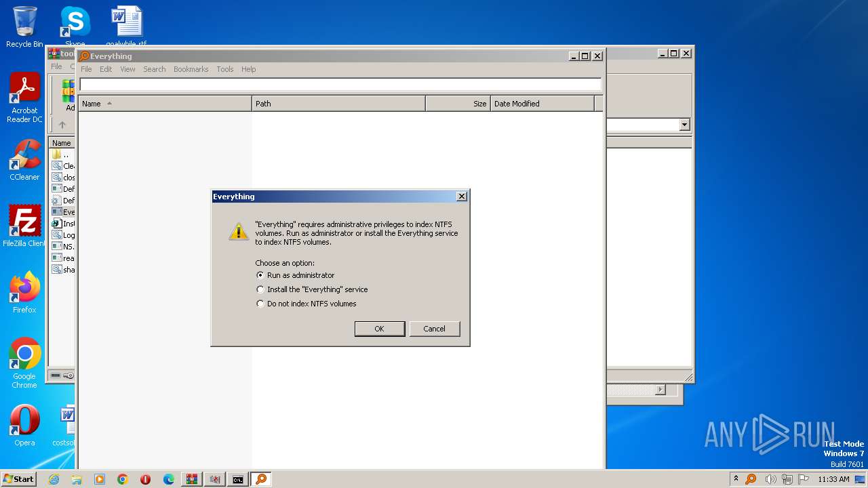Open the Help menu in Everything
Viewport: 868px width, 488px height.
pyautogui.click(x=248, y=69)
